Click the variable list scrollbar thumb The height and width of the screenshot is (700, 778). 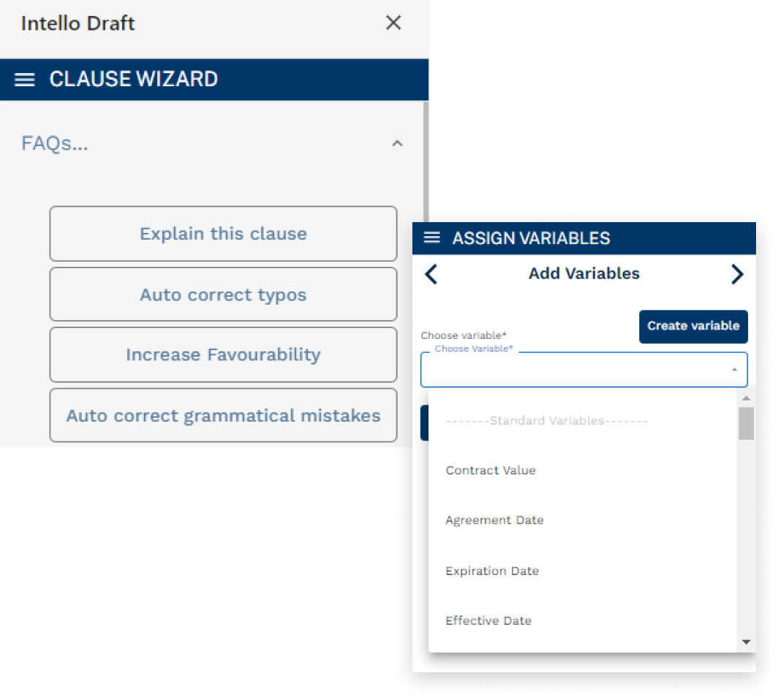click(x=746, y=423)
